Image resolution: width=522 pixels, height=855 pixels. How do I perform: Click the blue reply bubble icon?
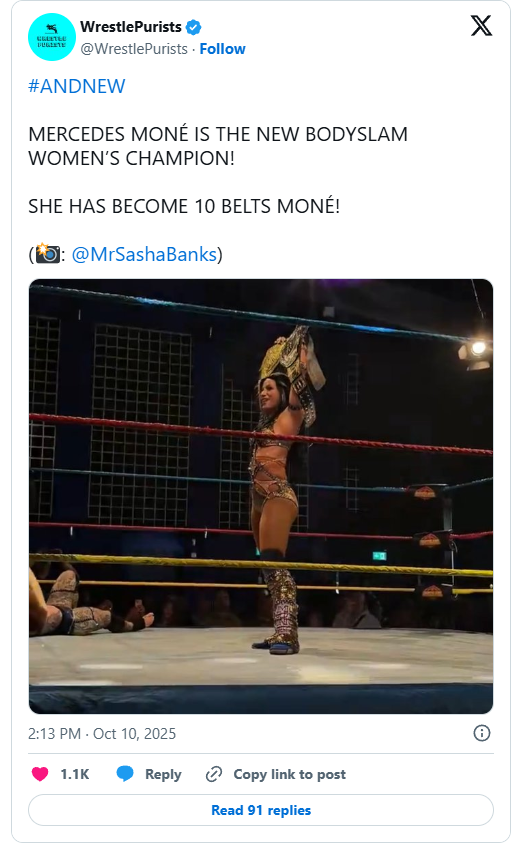click(125, 774)
